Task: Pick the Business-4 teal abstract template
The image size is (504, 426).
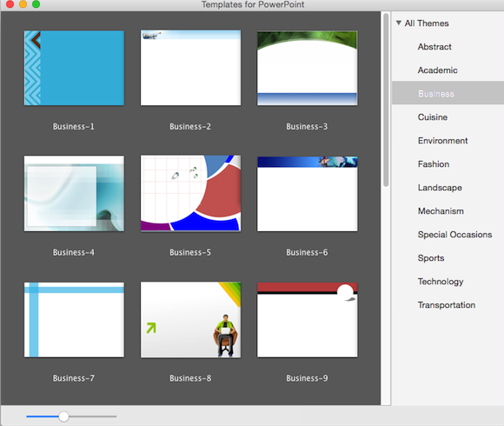Action: click(x=74, y=194)
